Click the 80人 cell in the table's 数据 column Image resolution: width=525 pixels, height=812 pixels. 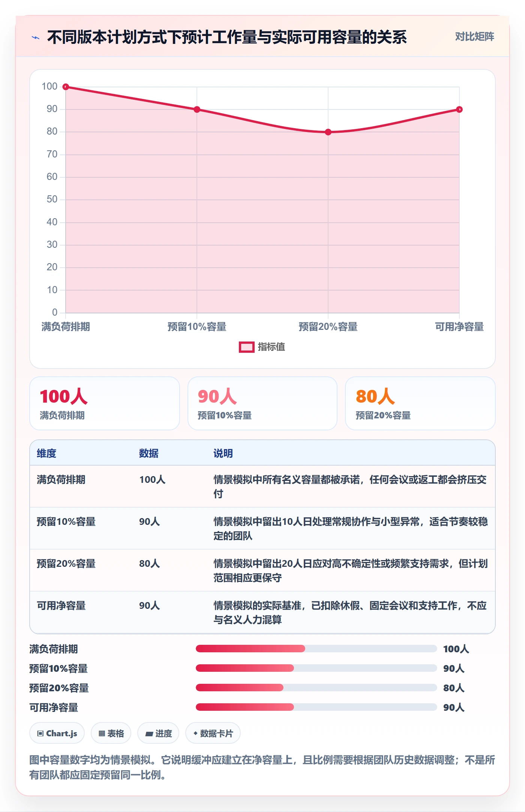coord(150,564)
